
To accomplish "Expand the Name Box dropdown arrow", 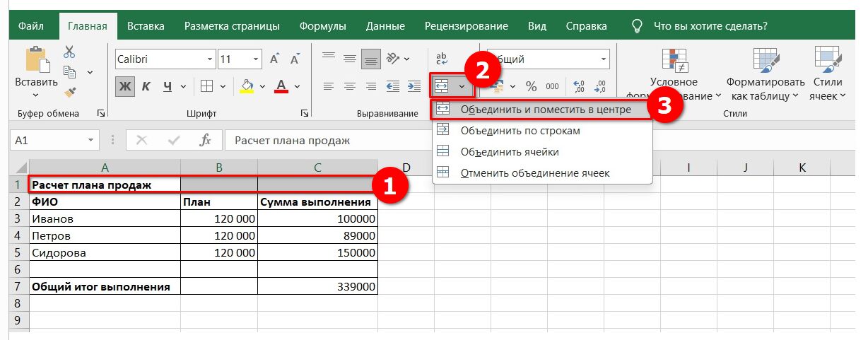I will 90,141.
